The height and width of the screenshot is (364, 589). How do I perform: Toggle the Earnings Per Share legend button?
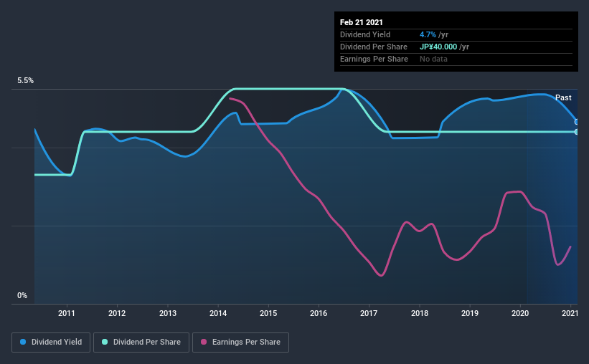click(x=240, y=343)
